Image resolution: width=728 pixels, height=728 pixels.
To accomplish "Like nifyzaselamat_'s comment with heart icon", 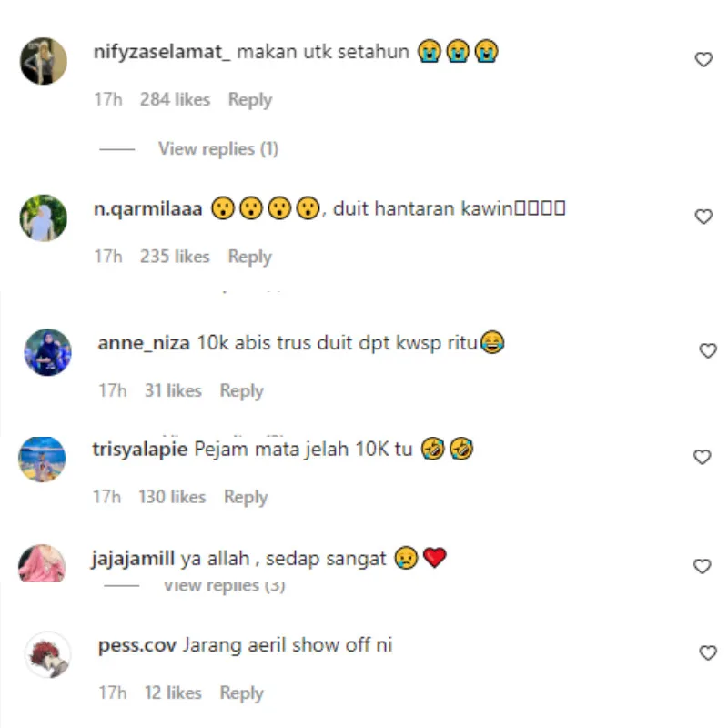I will pos(703,59).
